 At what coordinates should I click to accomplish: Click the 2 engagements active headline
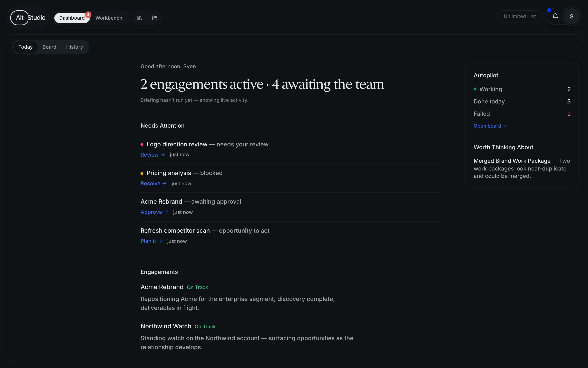(x=262, y=84)
